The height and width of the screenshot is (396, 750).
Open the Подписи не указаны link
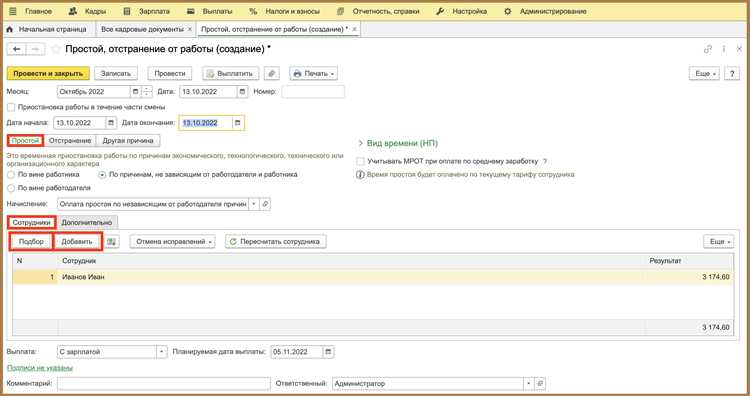click(x=40, y=368)
